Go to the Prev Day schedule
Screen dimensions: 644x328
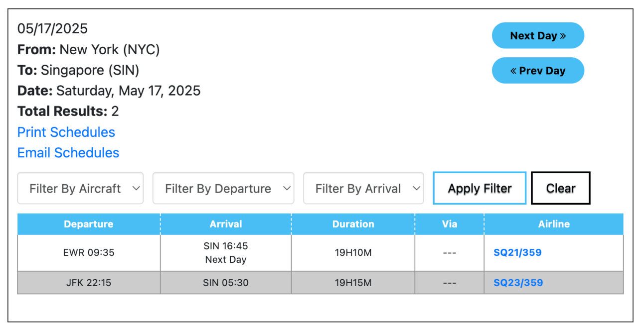pyautogui.click(x=537, y=71)
